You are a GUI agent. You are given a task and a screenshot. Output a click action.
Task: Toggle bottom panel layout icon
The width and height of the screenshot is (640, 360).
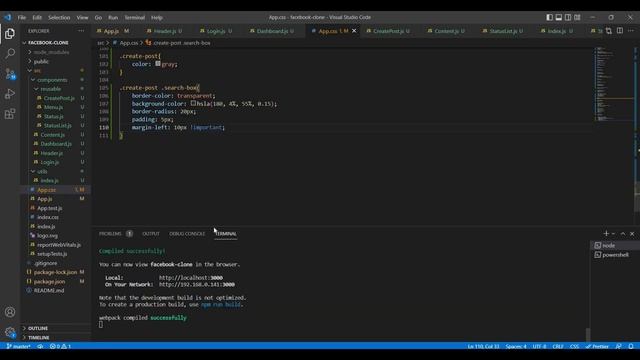558,17
